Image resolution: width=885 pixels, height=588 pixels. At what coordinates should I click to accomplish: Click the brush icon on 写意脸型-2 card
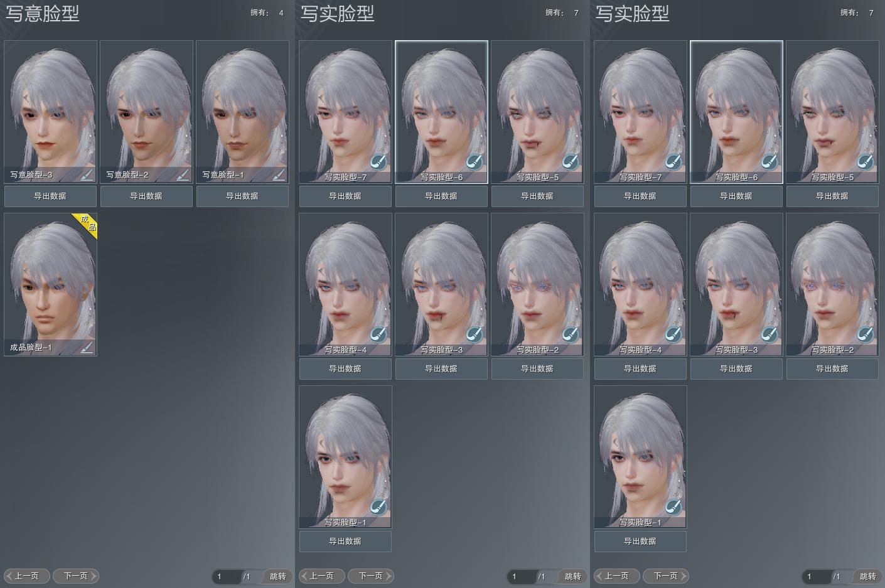click(x=183, y=174)
